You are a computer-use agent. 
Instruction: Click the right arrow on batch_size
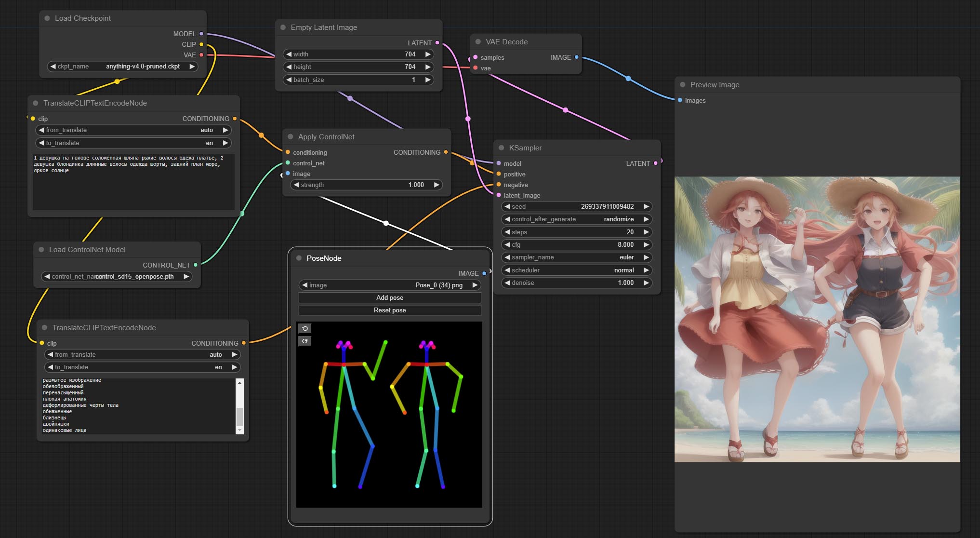(x=427, y=80)
